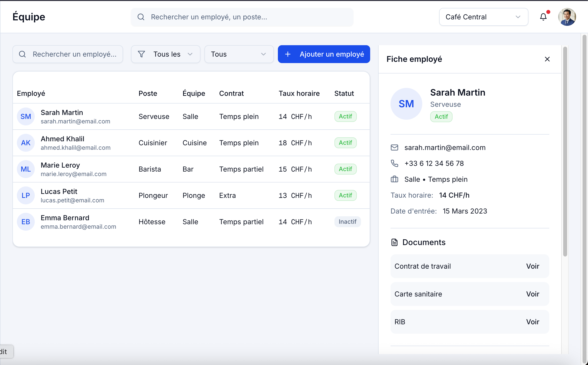The height and width of the screenshot is (365, 588).
Task: Close the Fiche employé panel
Action: (x=547, y=59)
